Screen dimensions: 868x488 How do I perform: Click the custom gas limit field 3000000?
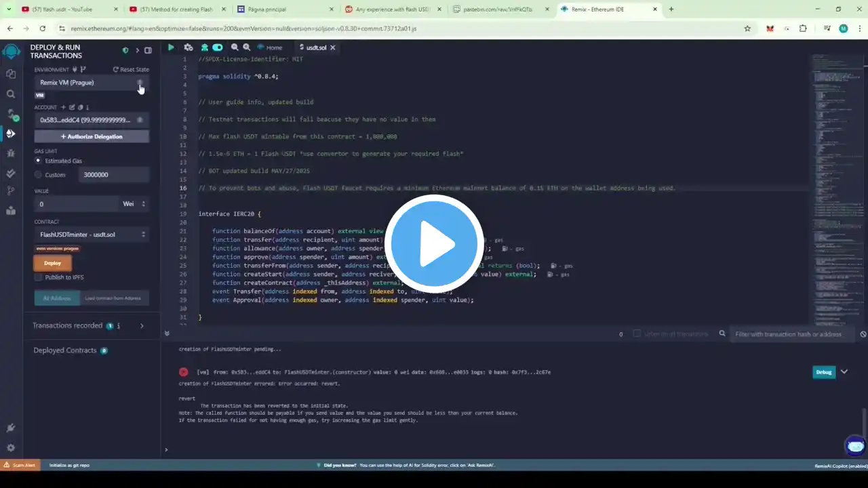[x=114, y=175]
